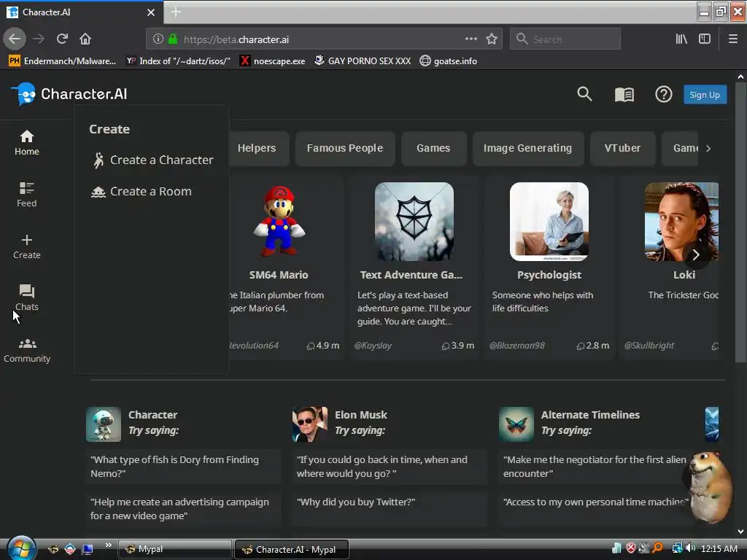Open a new tab with plus button
The image size is (747, 560).
coord(176,12)
